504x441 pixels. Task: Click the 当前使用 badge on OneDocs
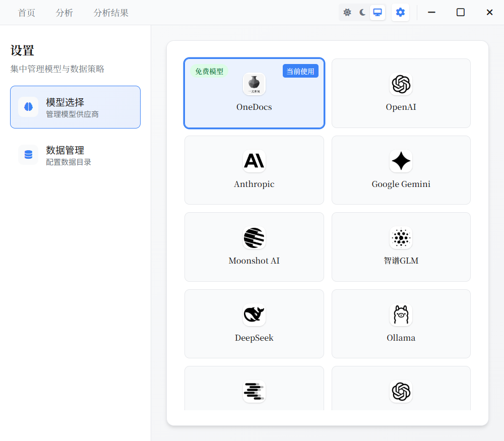(300, 71)
